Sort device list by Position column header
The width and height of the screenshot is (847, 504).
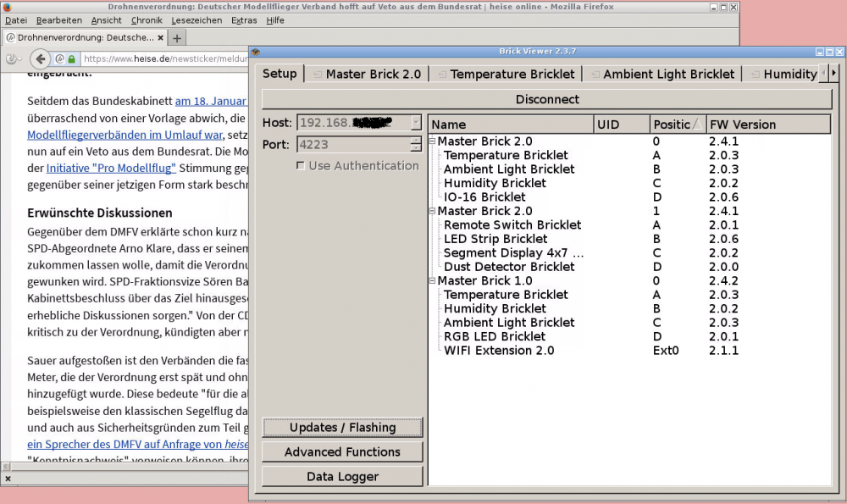pos(678,125)
